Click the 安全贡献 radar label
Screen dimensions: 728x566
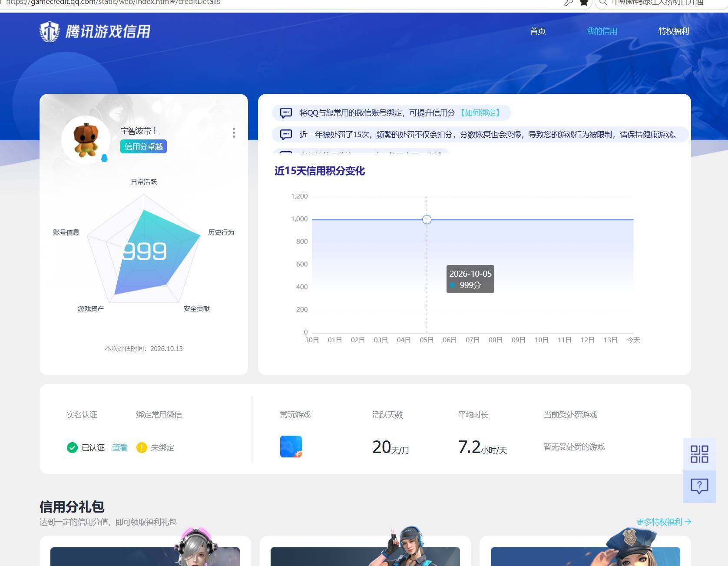coord(196,308)
